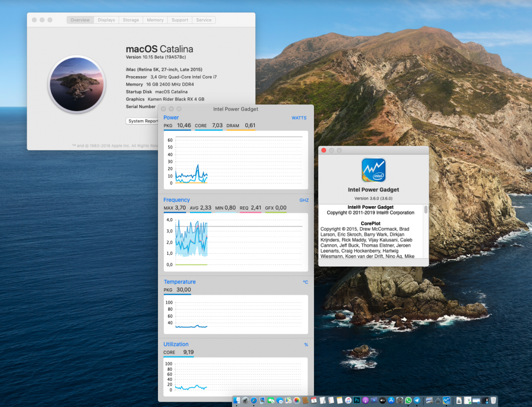Click GFX frequency value 0,00
The width and height of the screenshot is (532, 407).
point(280,207)
